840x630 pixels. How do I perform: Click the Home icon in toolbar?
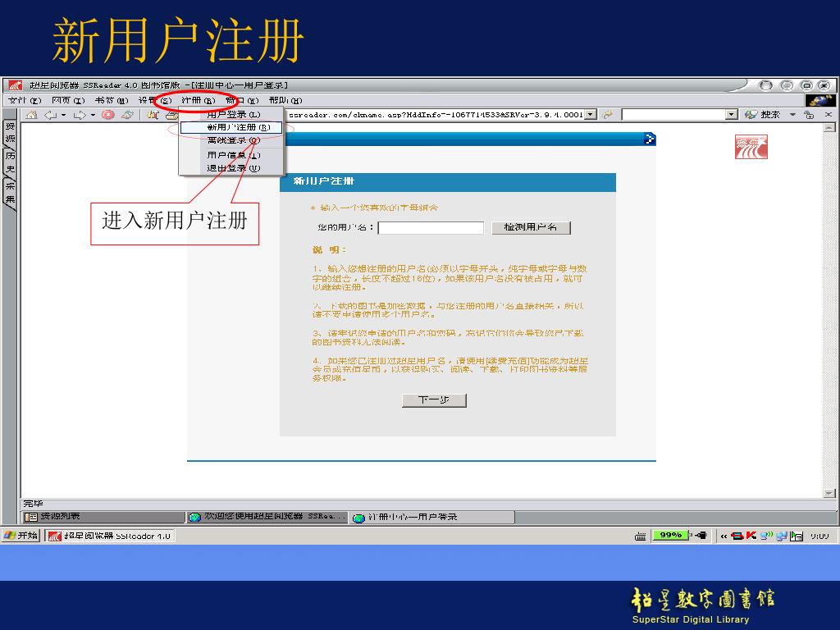(x=32, y=115)
